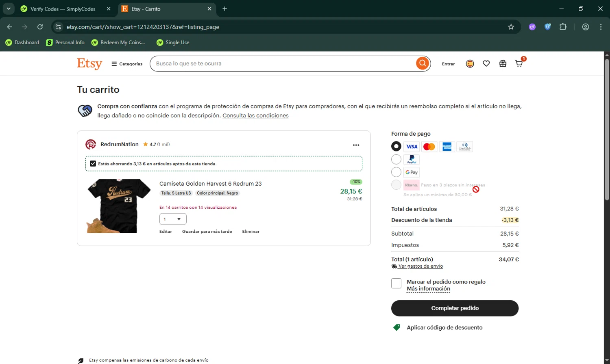
Task: Click the site information icon
Action: click(x=58, y=27)
